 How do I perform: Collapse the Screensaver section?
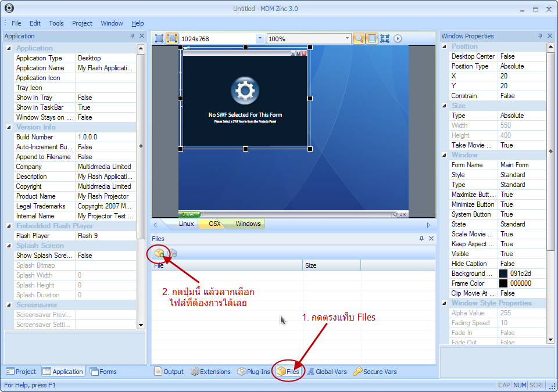[9, 305]
